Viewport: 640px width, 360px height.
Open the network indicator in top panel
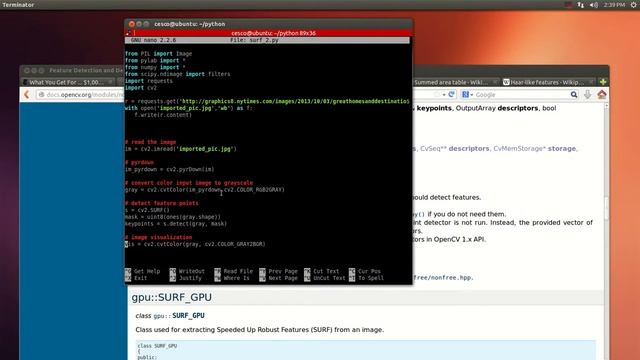[x=581, y=5]
